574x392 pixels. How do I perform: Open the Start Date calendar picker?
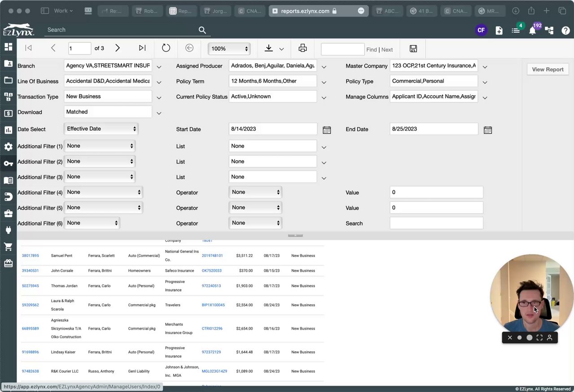coord(327,130)
